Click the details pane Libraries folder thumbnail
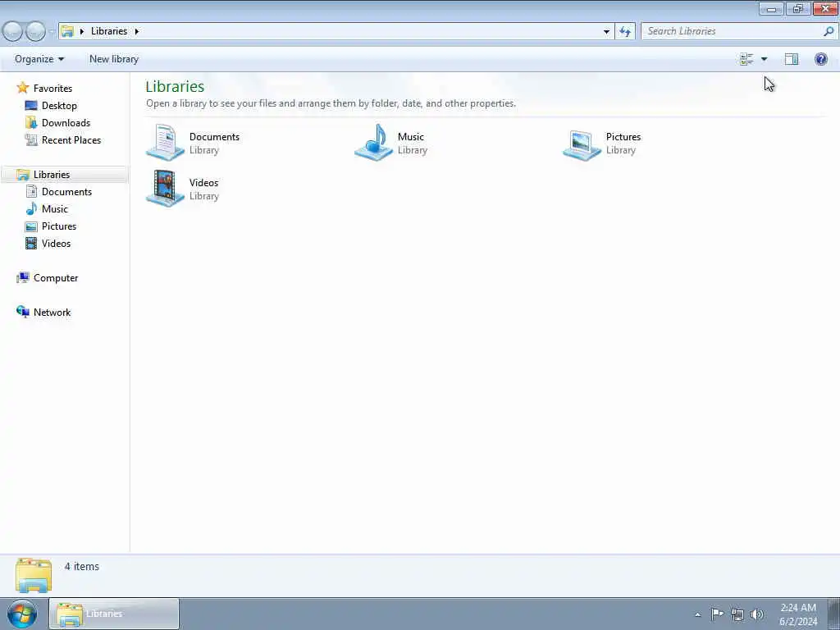This screenshot has height=630, width=840. coord(34,575)
